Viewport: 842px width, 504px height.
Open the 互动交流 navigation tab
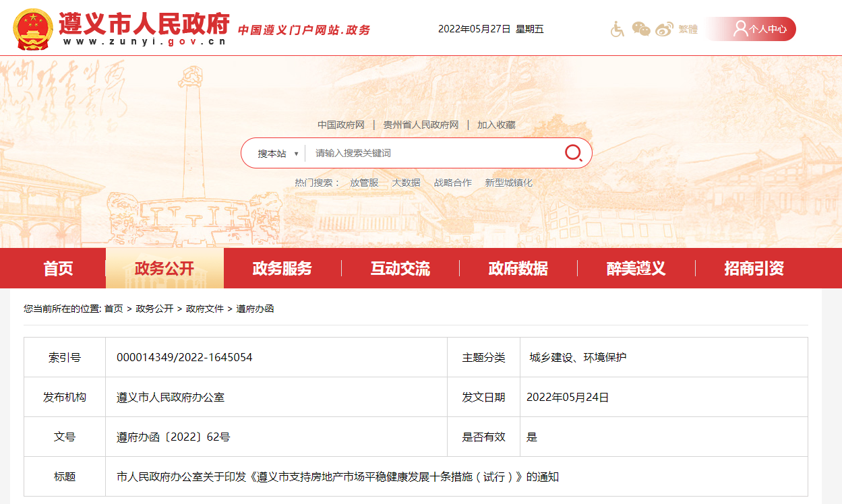pyautogui.click(x=400, y=268)
